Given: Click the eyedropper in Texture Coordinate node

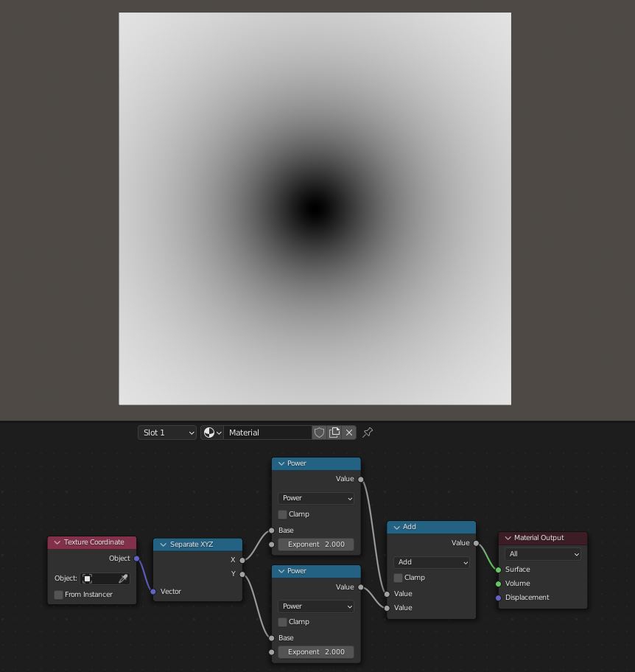Looking at the screenshot, I should click(x=123, y=578).
